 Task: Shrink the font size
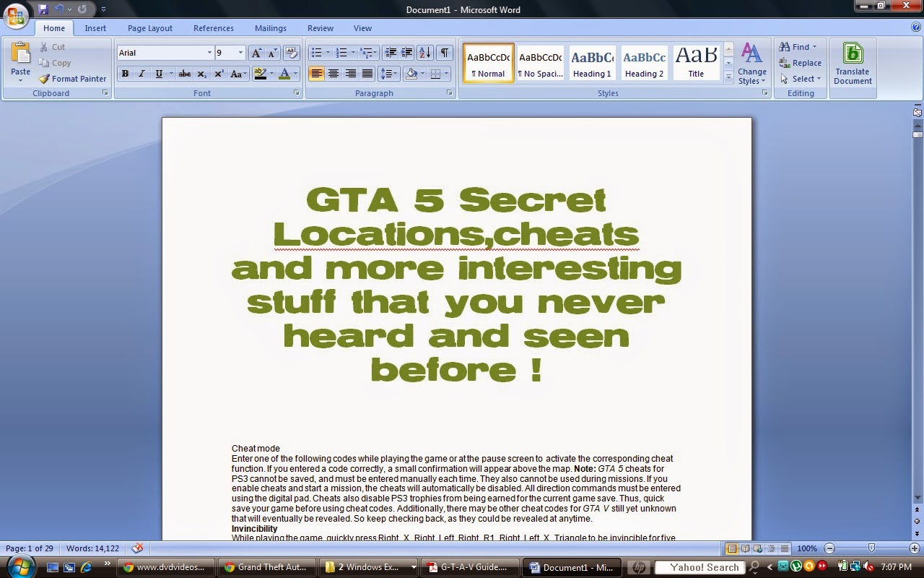pos(272,53)
